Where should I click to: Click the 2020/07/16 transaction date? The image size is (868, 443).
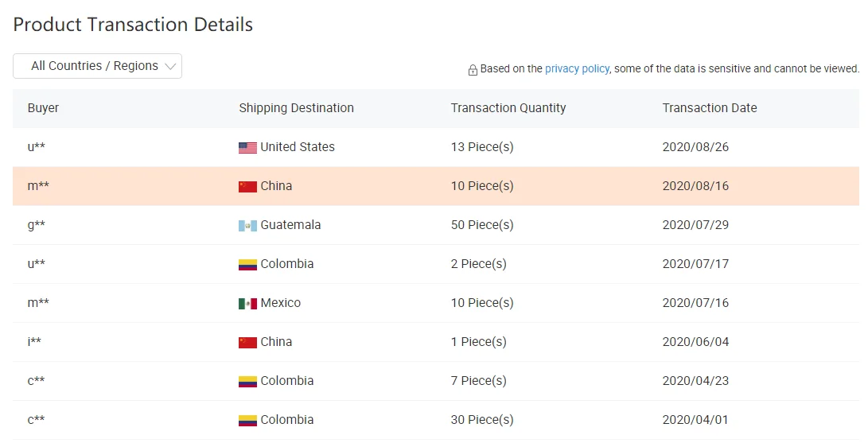pyautogui.click(x=695, y=303)
